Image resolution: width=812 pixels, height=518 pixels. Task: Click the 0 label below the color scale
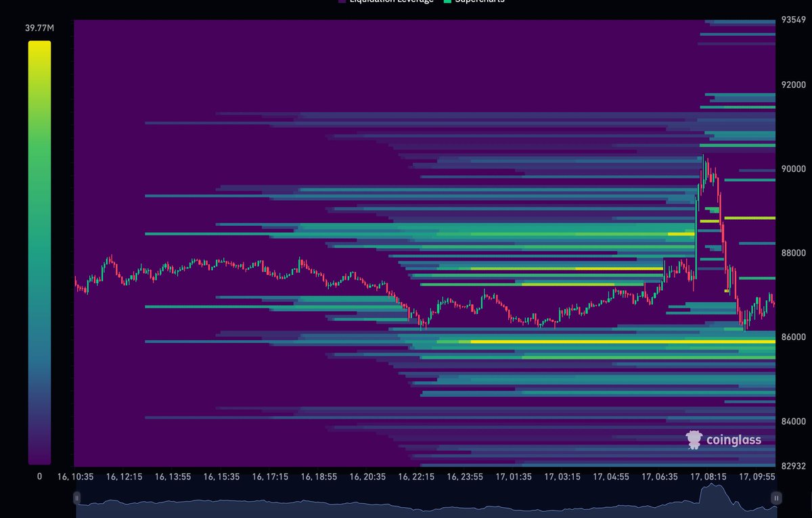(x=39, y=476)
